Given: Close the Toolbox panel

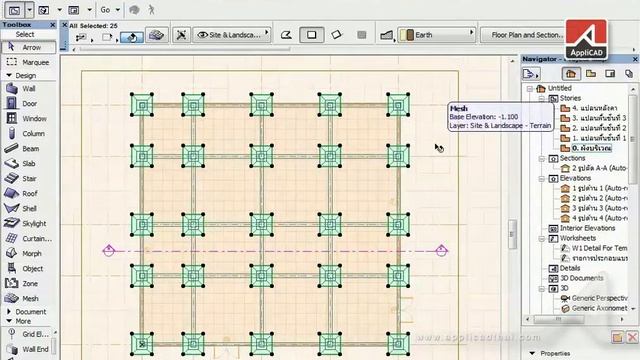Looking at the screenshot, I should (53, 25).
